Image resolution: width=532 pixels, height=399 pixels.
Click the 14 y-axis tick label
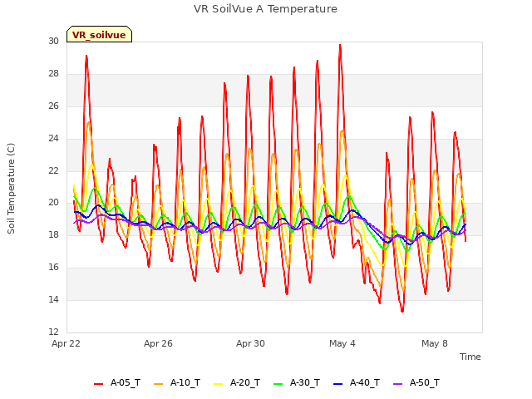53,299
